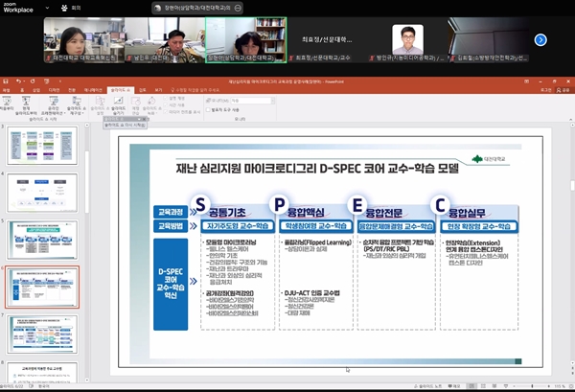Click the Share (공유) button in PowerPoint

coord(563,90)
